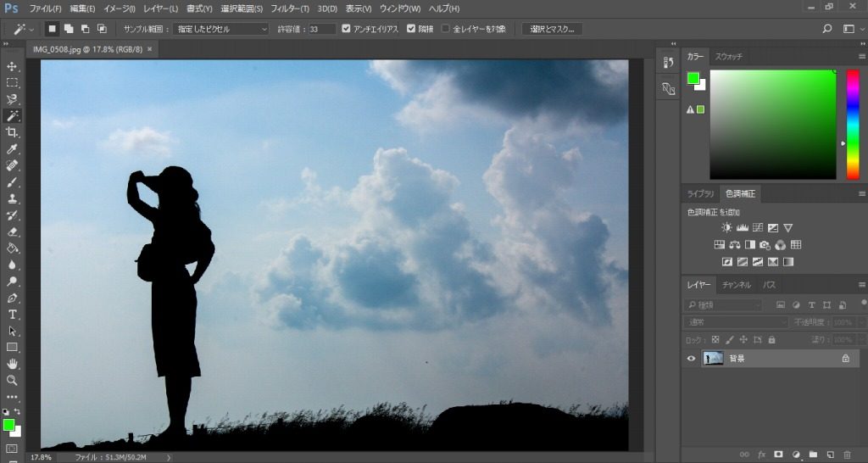Open the layer filter type dropdown
The height and width of the screenshot is (463, 868).
[724, 304]
